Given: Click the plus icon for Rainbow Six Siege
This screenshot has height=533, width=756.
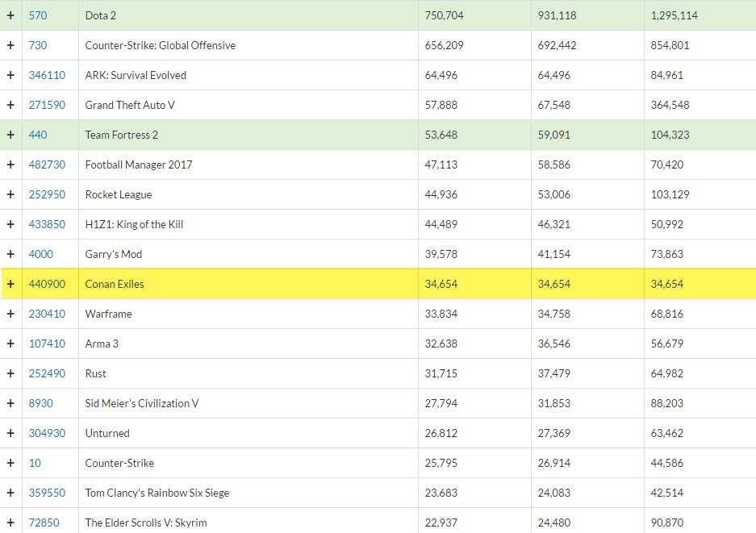Looking at the screenshot, I should 10,493.
